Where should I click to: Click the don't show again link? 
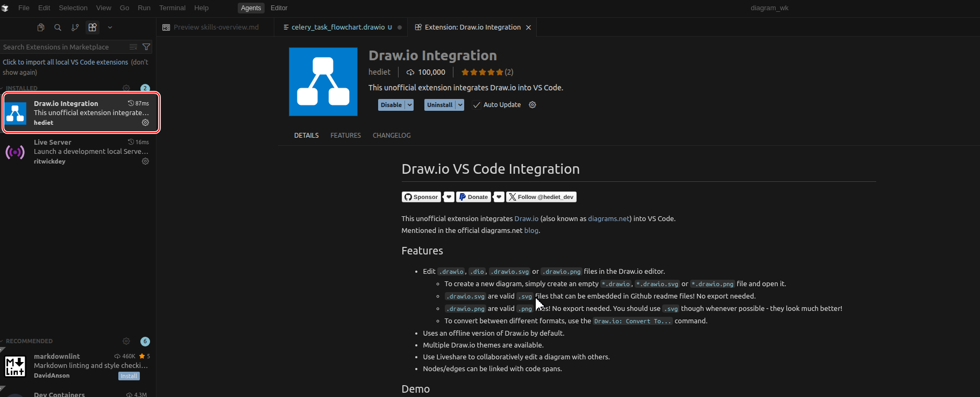[x=75, y=67]
